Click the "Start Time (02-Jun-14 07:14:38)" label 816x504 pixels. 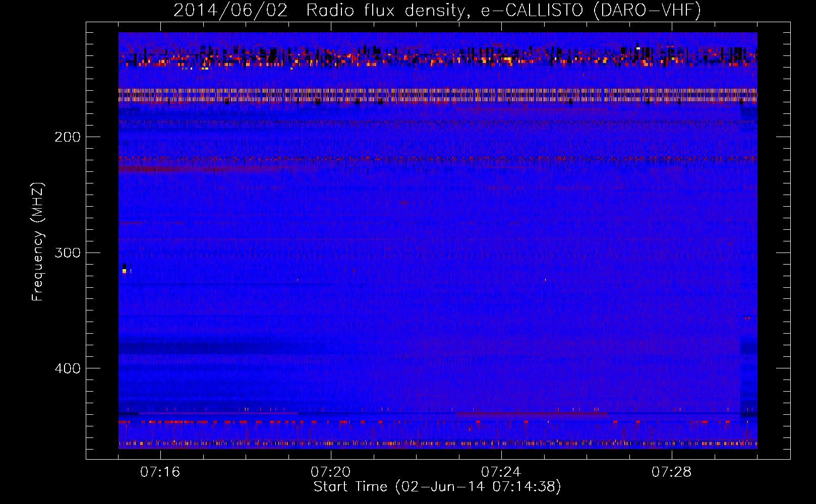pos(437,487)
